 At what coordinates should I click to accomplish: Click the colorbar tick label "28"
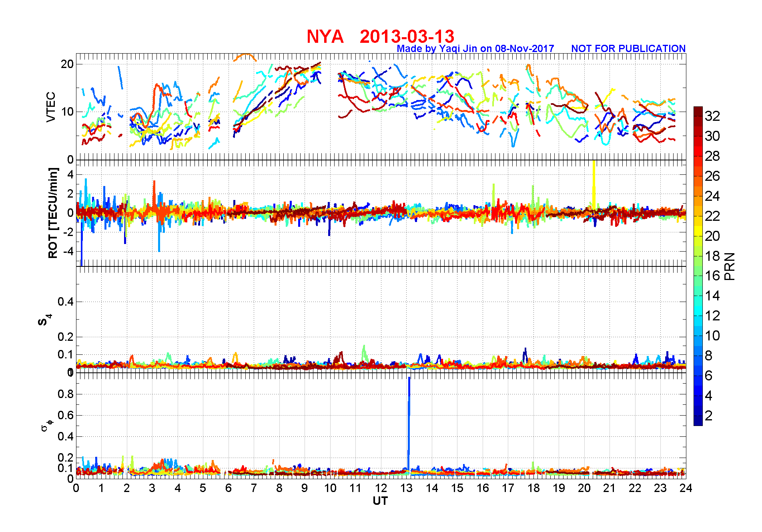[712, 156]
